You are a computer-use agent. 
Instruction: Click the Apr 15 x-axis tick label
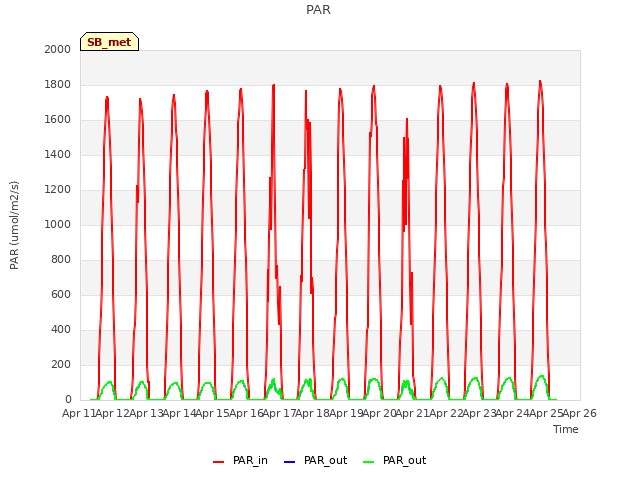click(x=212, y=413)
